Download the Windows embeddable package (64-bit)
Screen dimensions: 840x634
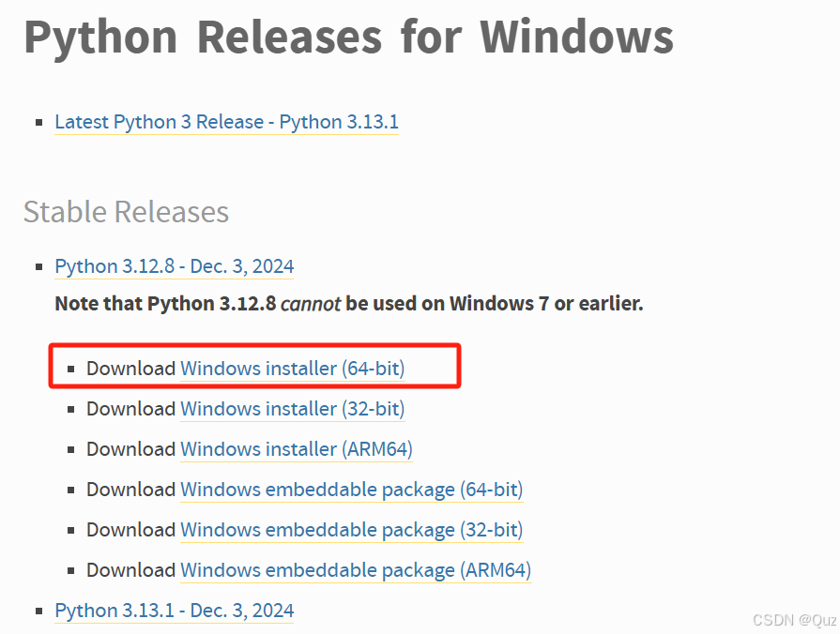(351, 490)
